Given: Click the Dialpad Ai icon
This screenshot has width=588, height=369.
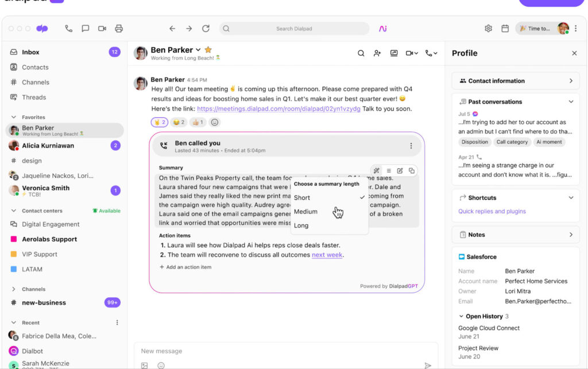Looking at the screenshot, I should pos(382,29).
